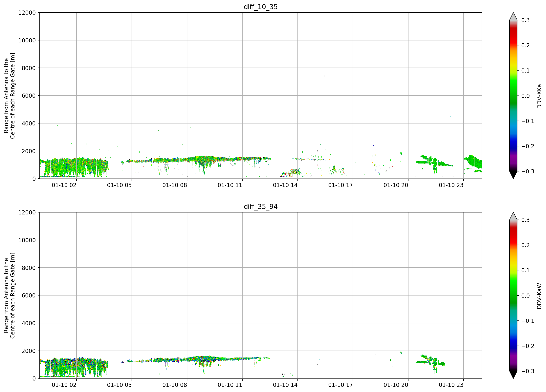Click the diff_10_35 plot title

(261, 7)
